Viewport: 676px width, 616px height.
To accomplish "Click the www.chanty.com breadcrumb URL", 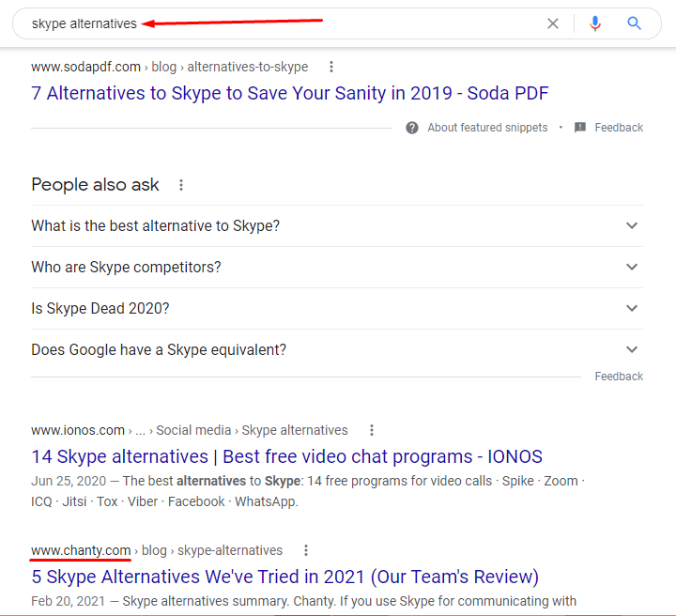I will 81,550.
